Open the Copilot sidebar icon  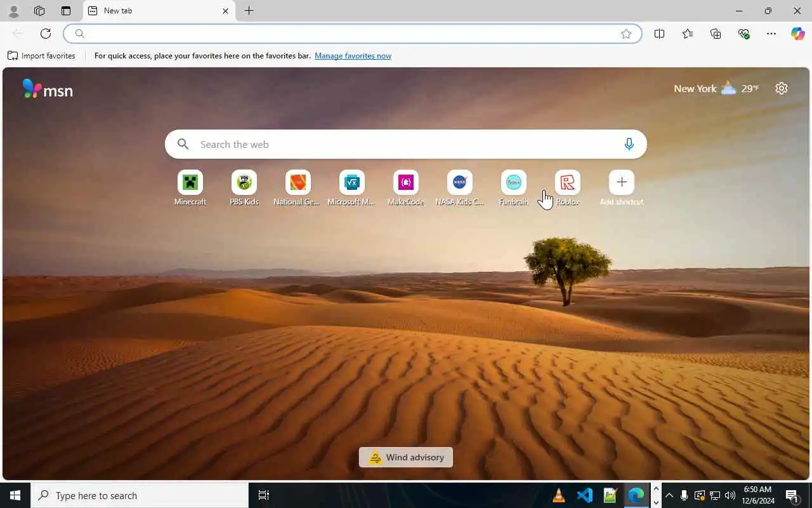tap(797, 34)
